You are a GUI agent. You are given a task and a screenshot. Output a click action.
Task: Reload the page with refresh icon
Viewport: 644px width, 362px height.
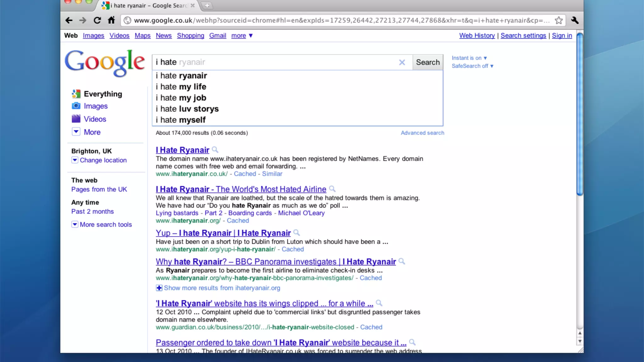[x=97, y=20]
